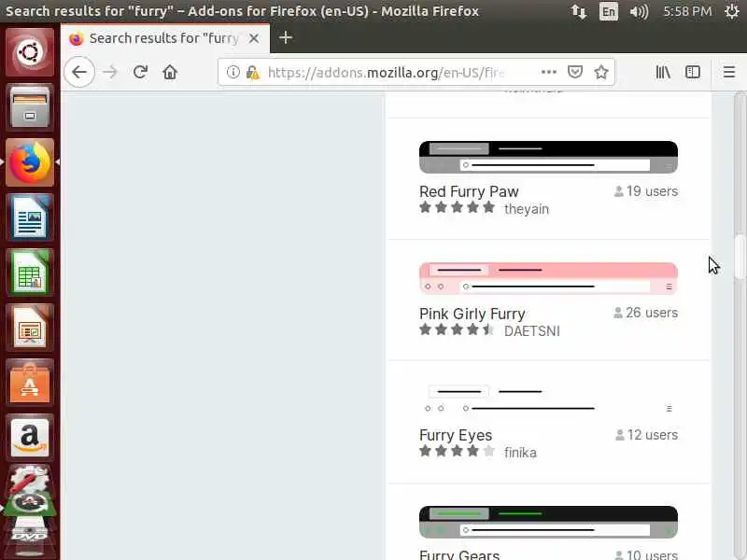
Task: Select the Search results for "furry" tab
Action: [x=165, y=38]
